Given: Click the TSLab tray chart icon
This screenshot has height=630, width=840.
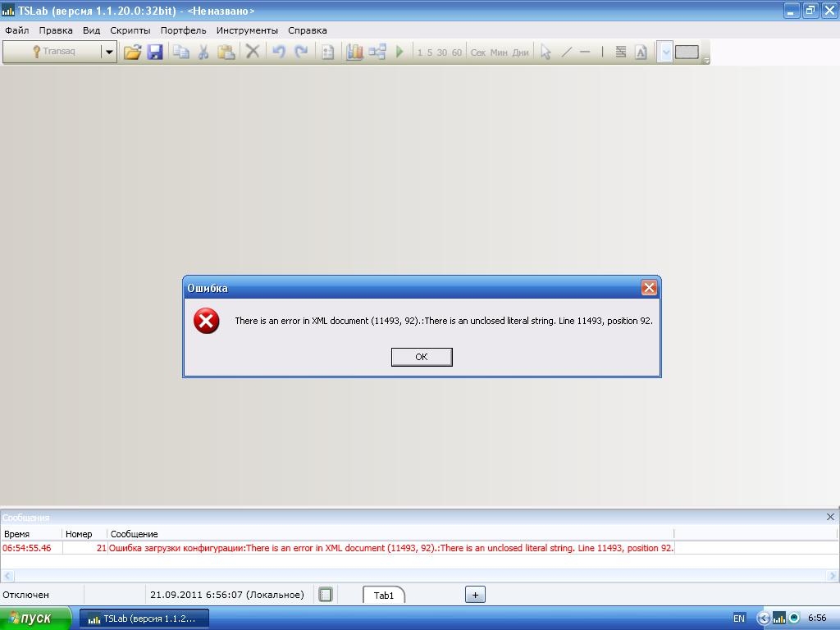Looking at the screenshot, I should pyautogui.click(x=779, y=619).
